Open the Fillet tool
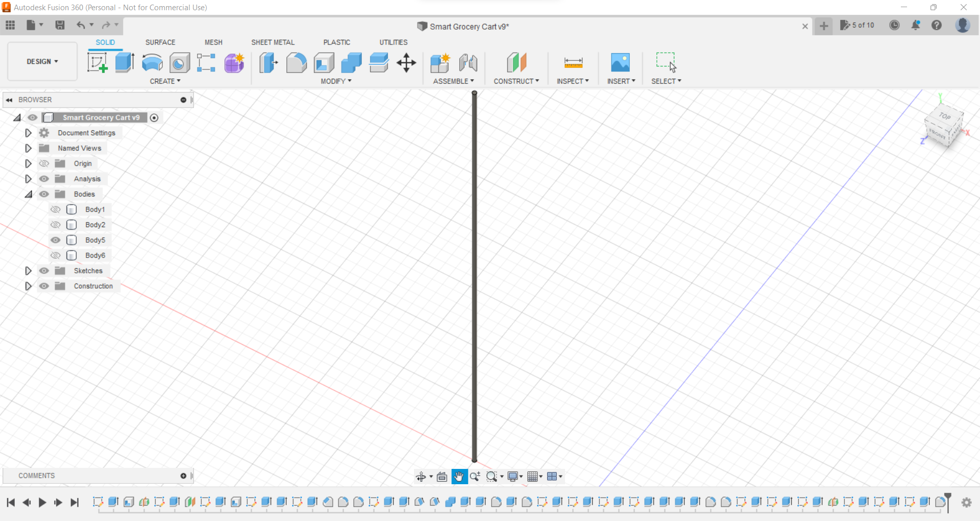Image resolution: width=980 pixels, height=521 pixels. click(x=297, y=62)
